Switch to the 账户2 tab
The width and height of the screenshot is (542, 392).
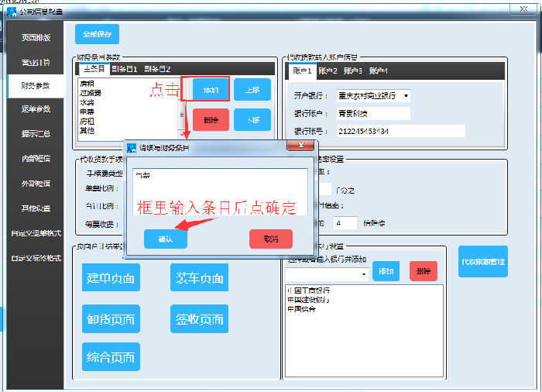click(328, 70)
